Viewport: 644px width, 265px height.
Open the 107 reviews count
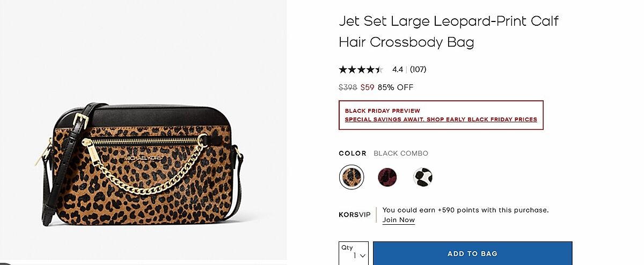418,69
